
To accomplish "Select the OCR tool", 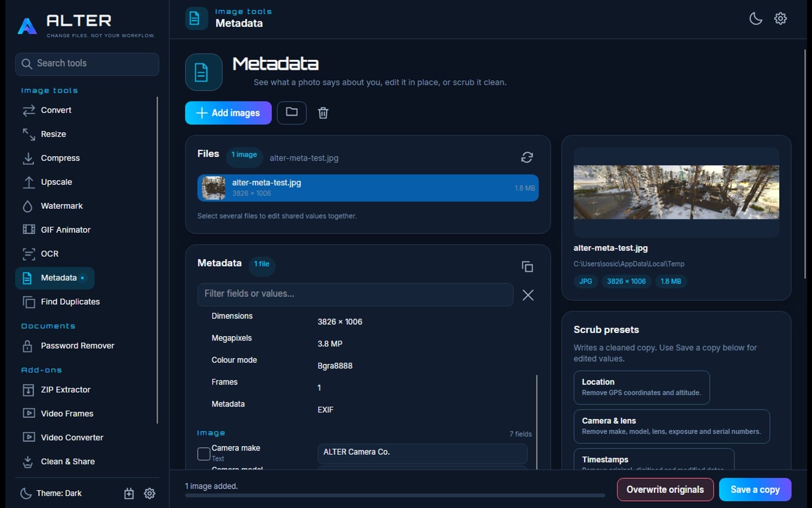I will click(x=40, y=253).
